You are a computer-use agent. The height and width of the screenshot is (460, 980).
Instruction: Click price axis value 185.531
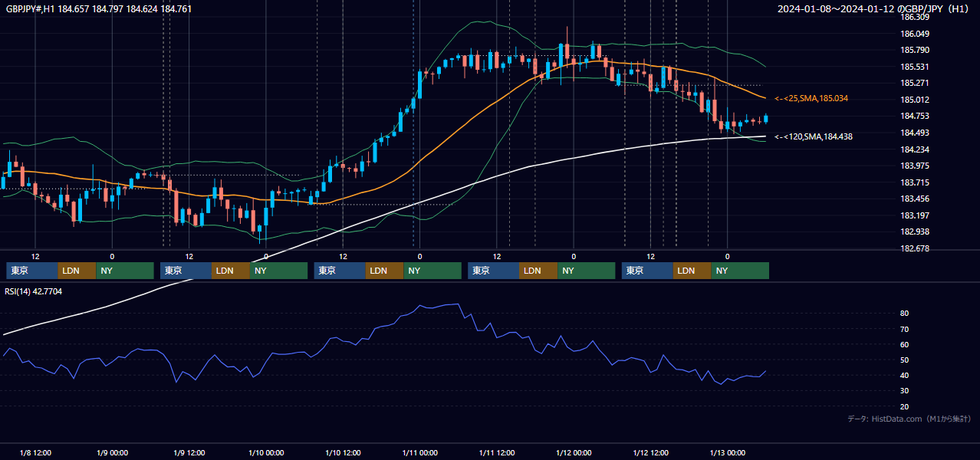click(914, 67)
